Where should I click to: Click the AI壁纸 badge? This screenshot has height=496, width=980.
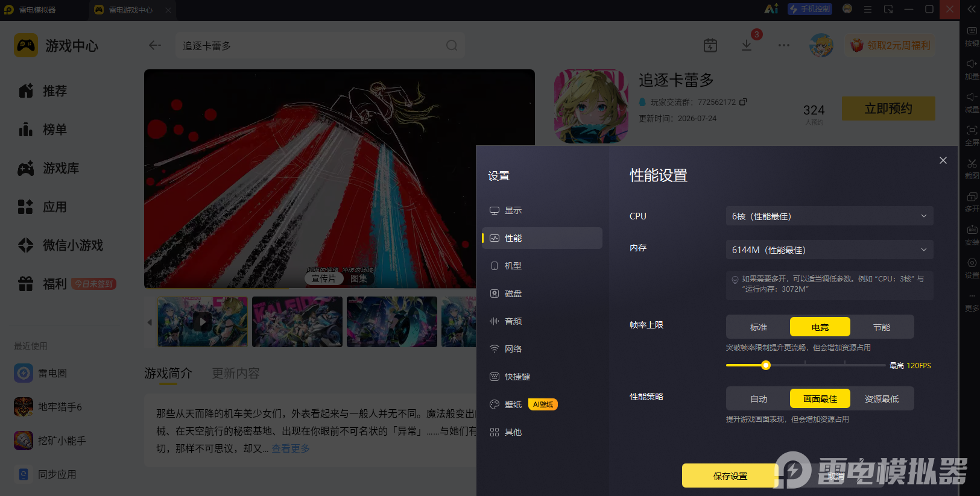click(543, 404)
